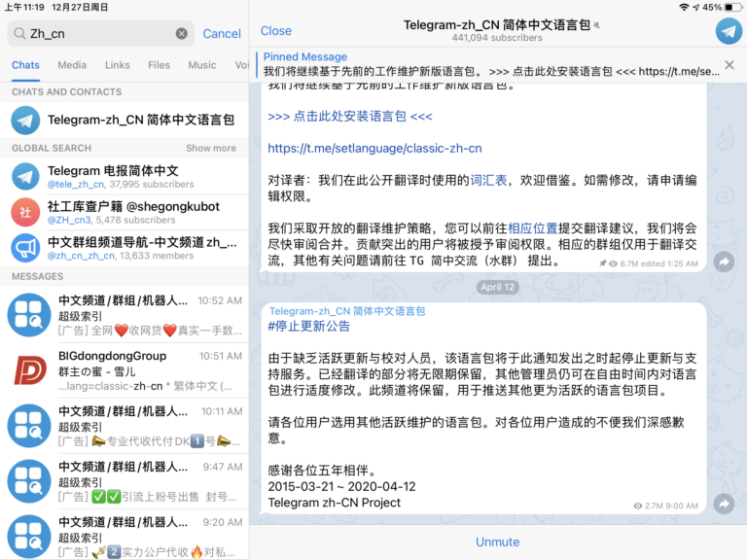Screen dimensions: 747x560
Task: Show more global search results
Action: (211, 148)
